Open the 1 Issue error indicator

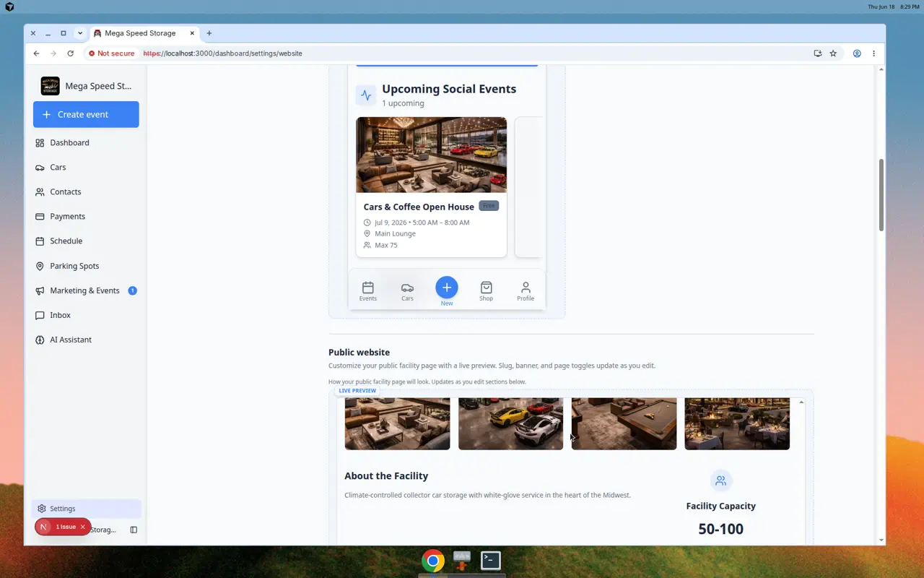pos(62,527)
